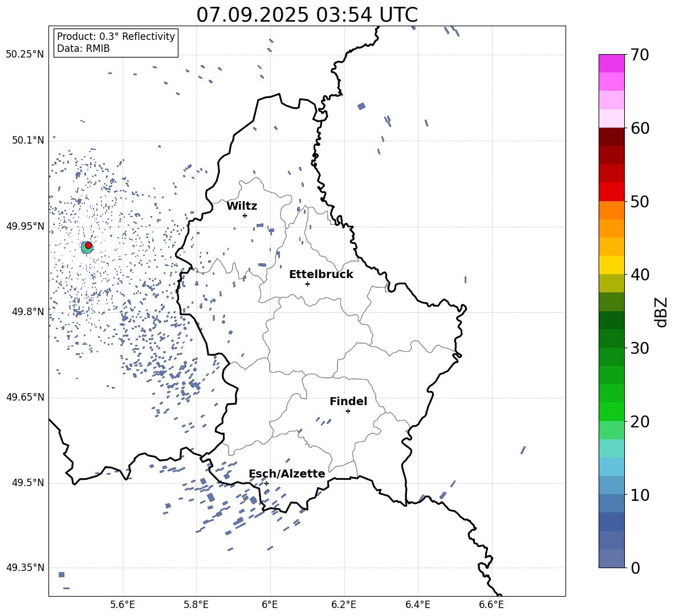This screenshot has width=675, height=616.
Task: Click the Esch/Alzette city label
Action: 287,474
